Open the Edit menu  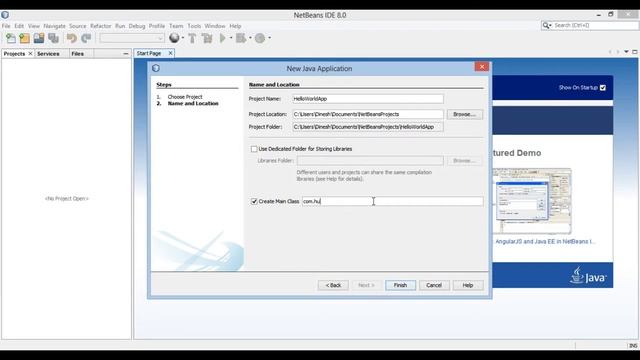point(19,26)
